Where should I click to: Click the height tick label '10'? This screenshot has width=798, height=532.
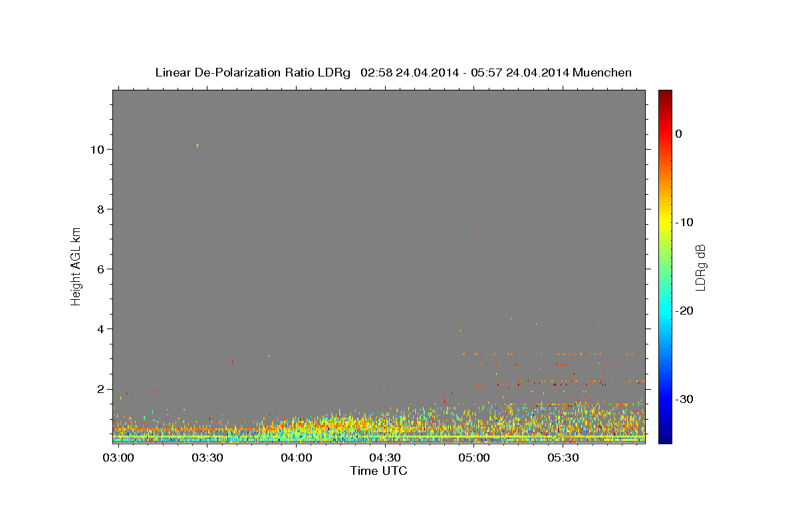click(98, 150)
